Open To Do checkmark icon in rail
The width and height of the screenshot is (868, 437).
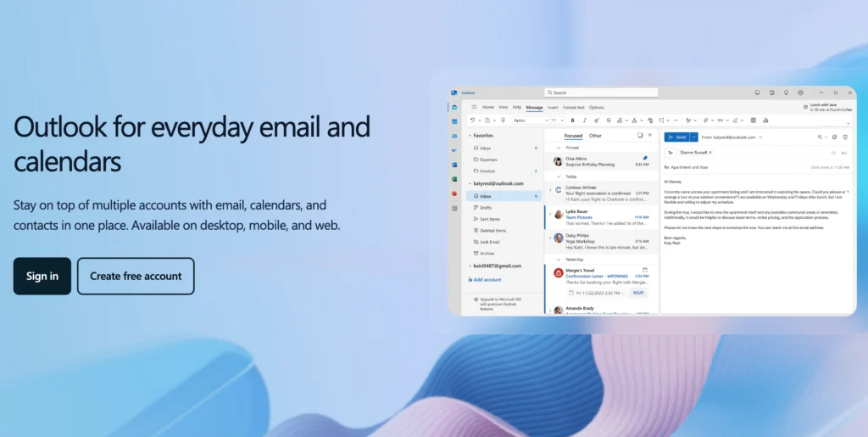pos(454,150)
